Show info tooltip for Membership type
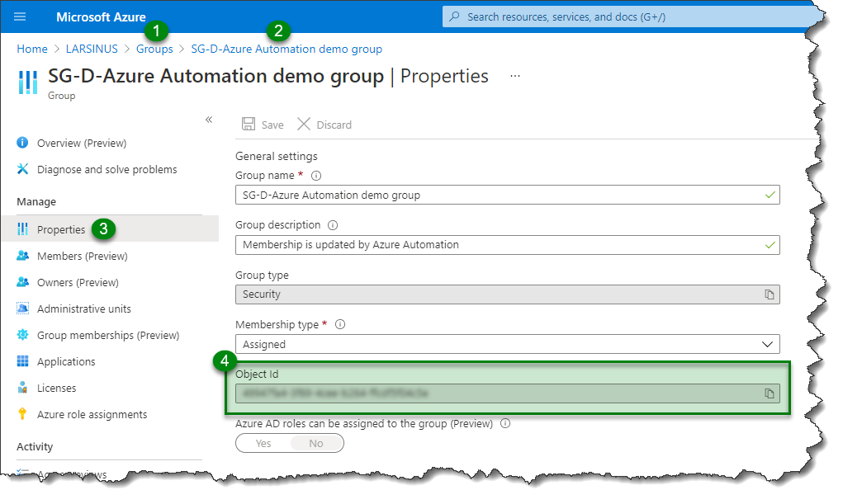 [x=340, y=324]
